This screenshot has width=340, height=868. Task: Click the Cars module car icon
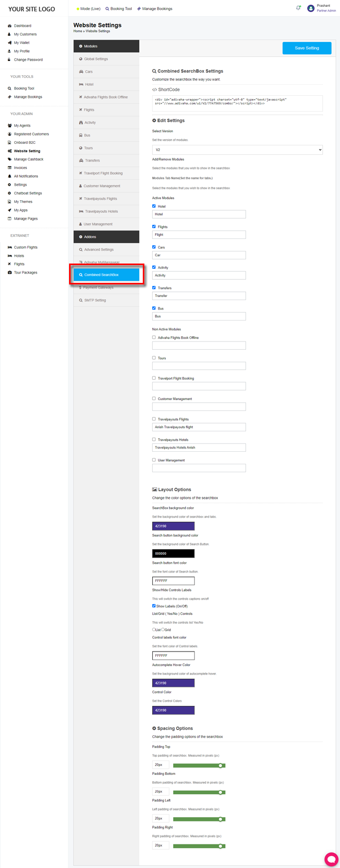[x=81, y=72]
